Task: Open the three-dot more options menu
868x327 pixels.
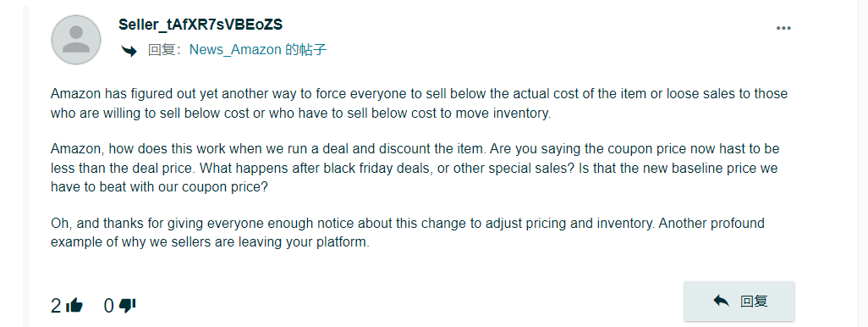Action: [783, 28]
